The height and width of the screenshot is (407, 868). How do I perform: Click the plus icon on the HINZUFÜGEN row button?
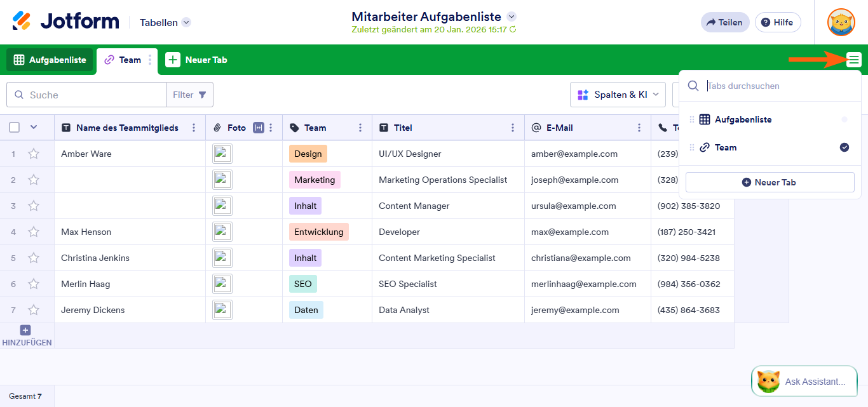(x=25, y=330)
